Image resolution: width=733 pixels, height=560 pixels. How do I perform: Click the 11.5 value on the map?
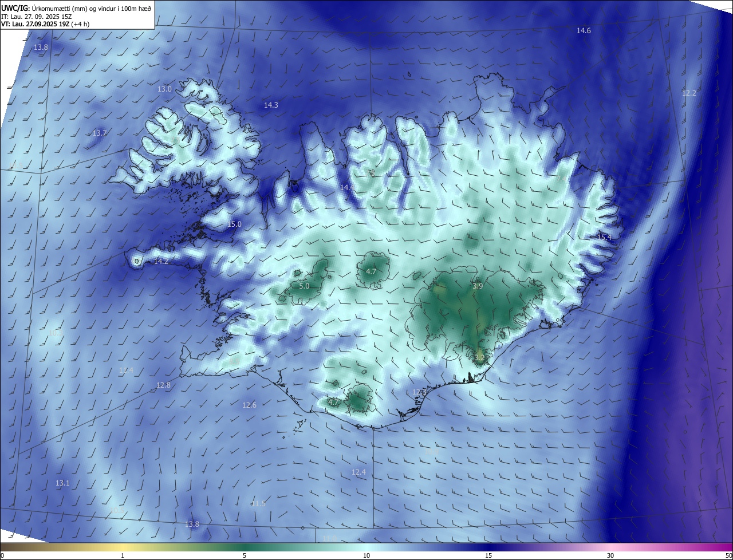(258, 504)
